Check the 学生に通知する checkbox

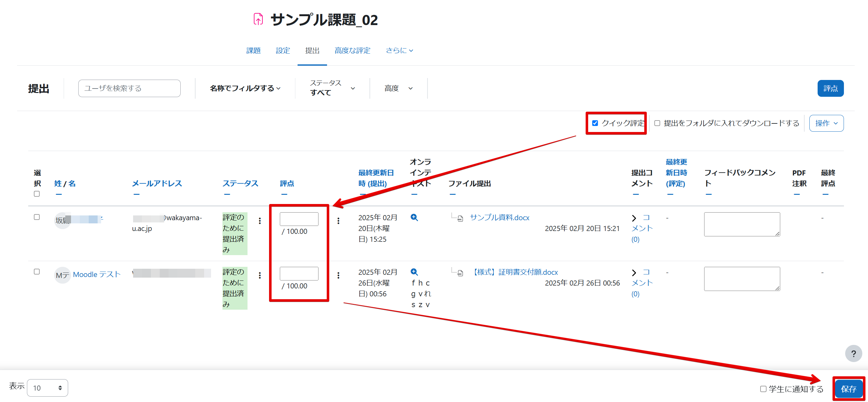click(763, 389)
